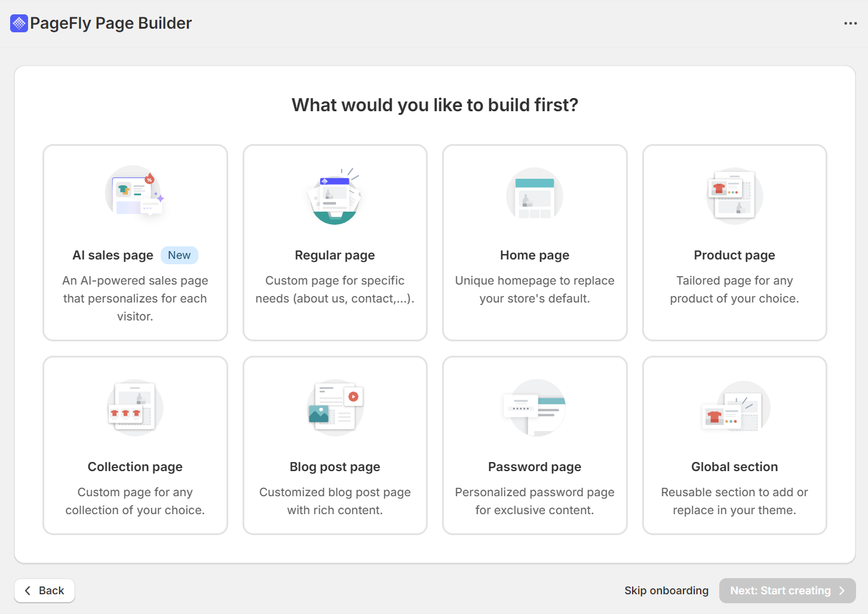Click the Skip onboarding link
This screenshot has width=868, height=614.
[667, 590]
